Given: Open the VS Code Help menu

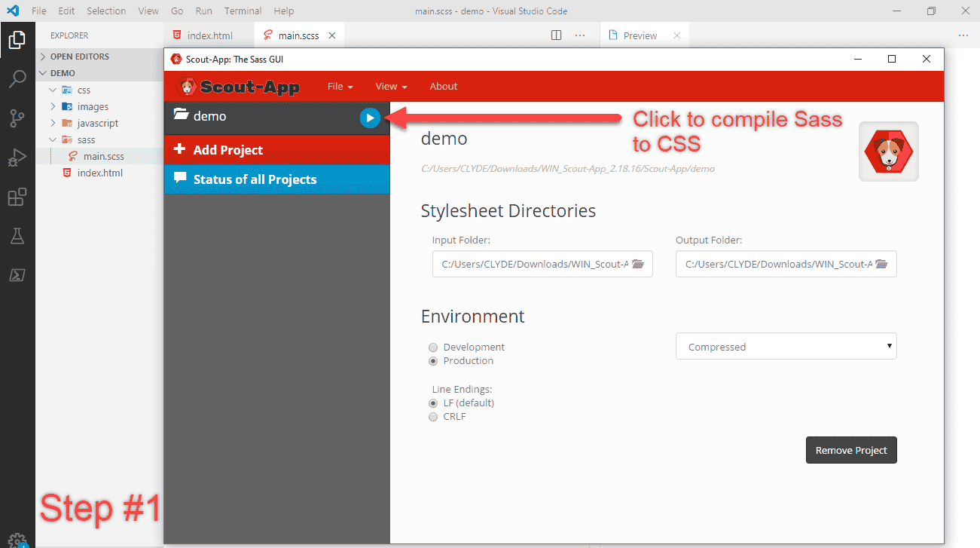Looking at the screenshot, I should coord(284,11).
